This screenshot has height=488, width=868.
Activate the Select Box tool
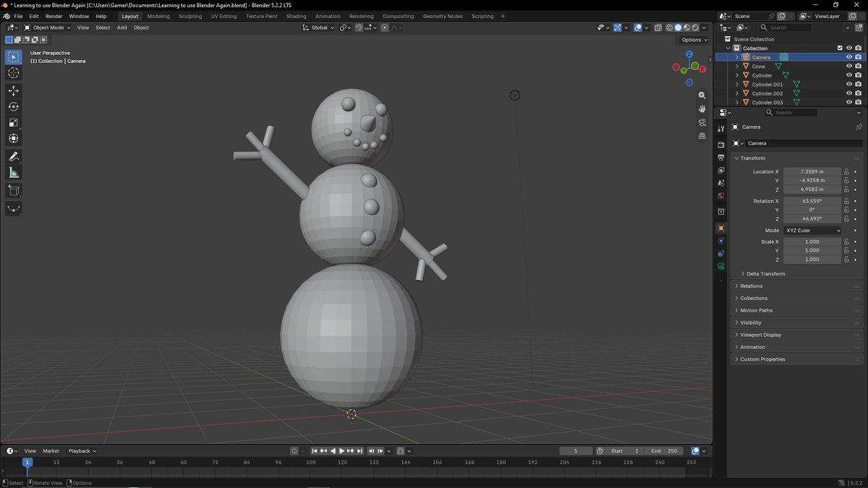(x=14, y=56)
